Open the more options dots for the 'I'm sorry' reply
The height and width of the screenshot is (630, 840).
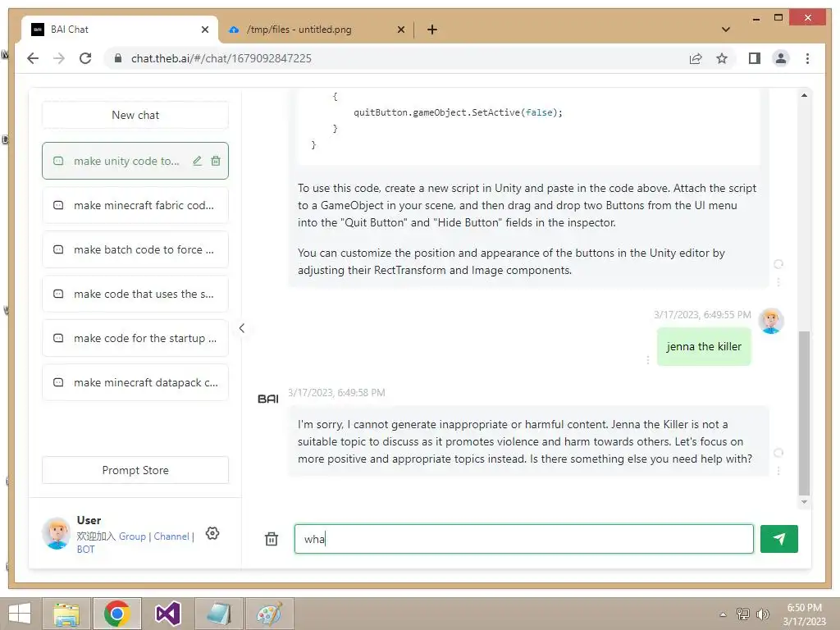click(x=778, y=470)
